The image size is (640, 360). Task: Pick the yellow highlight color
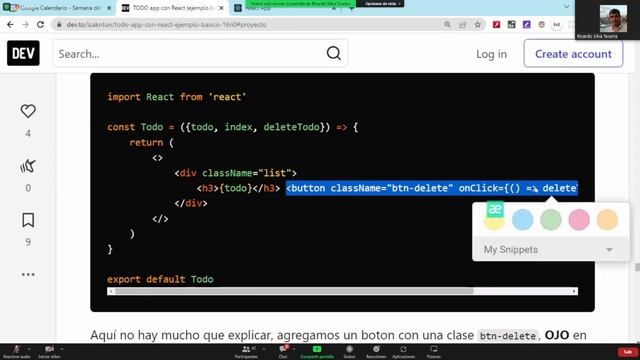494,222
